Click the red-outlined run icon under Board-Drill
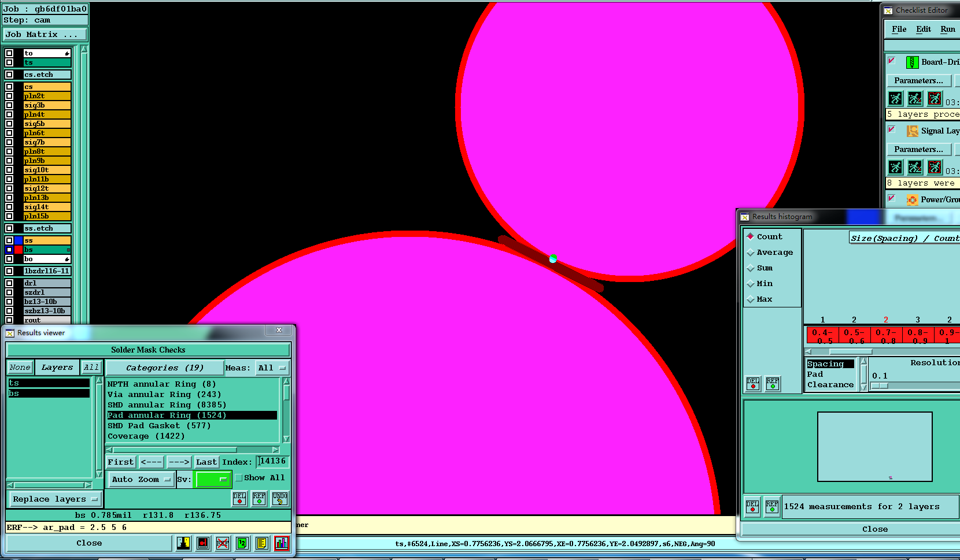The height and width of the screenshot is (560, 960). (x=935, y=99)
